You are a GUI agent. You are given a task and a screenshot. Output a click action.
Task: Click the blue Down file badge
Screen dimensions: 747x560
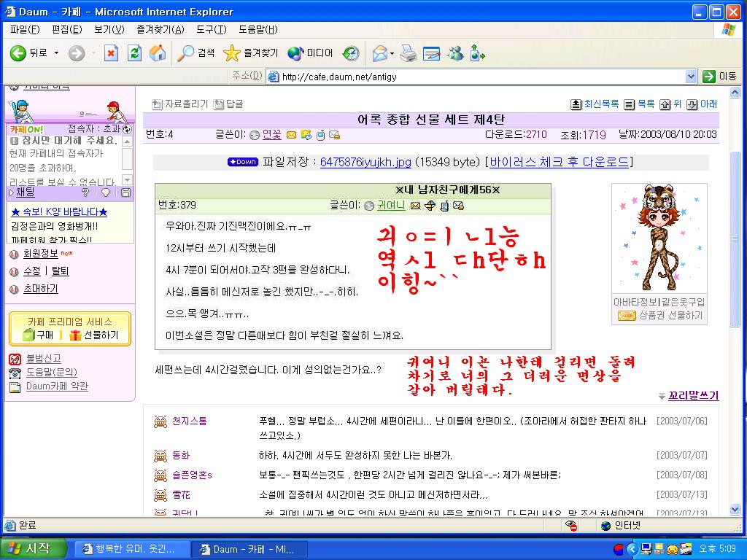[x=242, y=162]
